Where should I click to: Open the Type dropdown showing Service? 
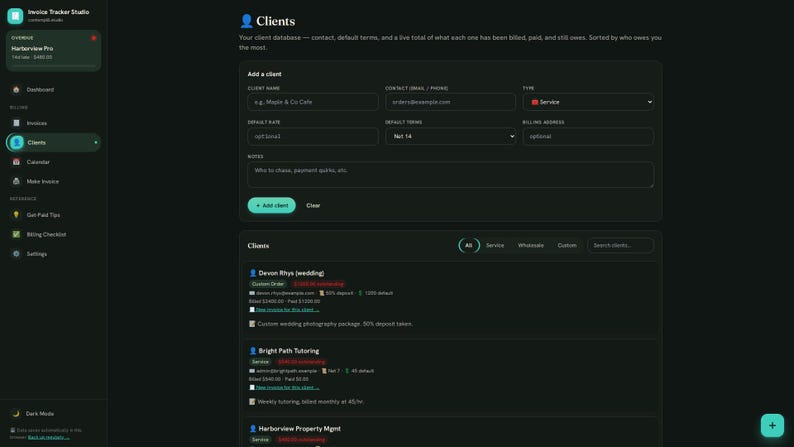[588, 102]
